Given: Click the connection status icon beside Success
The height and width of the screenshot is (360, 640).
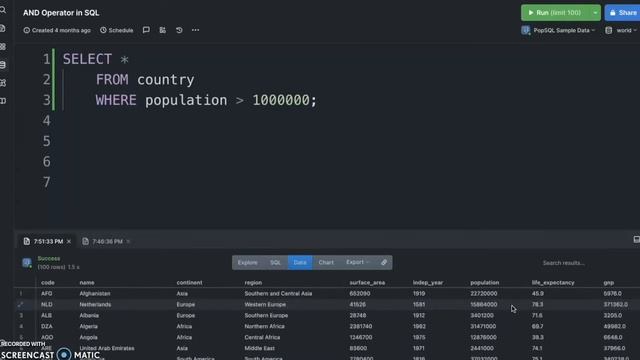Looking at the screenshot, I should [27, 263].
